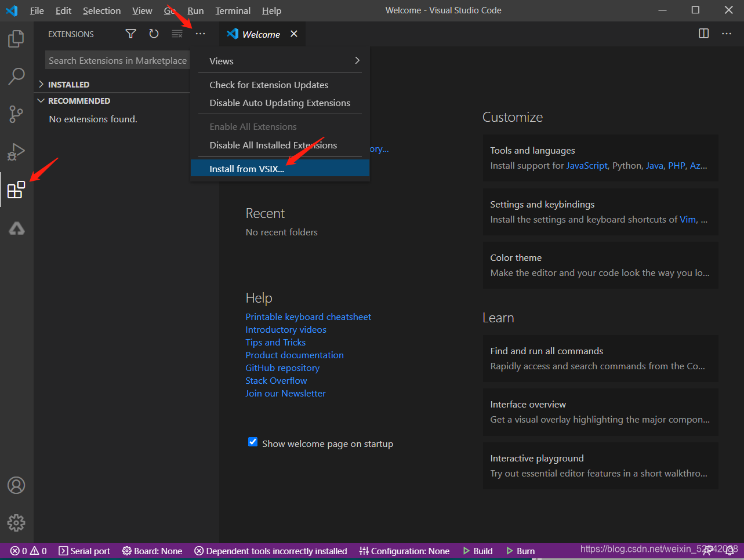Open editor More Actions ellipsis
Viewport: 744px width, 560px height.
pyautogui.click(x=727, y=34)
